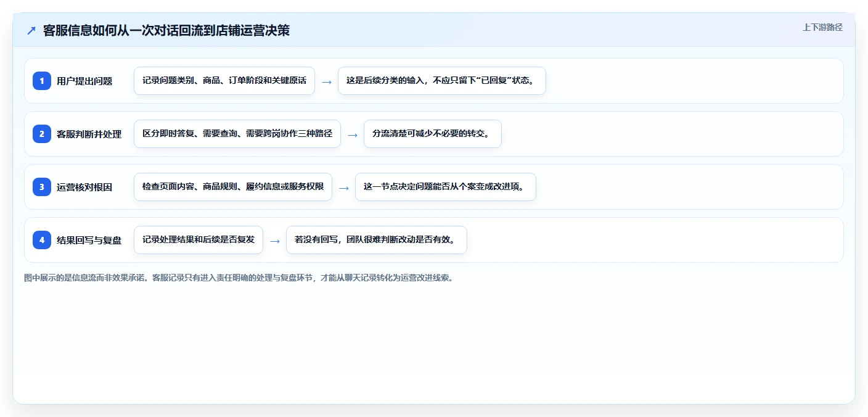868x417 pixels.
Task: Select the box 检查页面内容、商品规则、履约信息或服务权限
Action: (233, 187)
